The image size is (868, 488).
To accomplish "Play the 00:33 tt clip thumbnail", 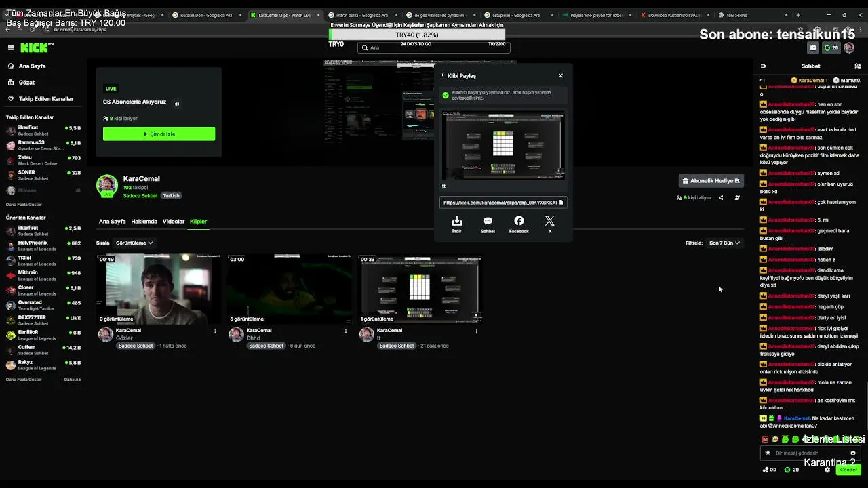I will (420, 289).
